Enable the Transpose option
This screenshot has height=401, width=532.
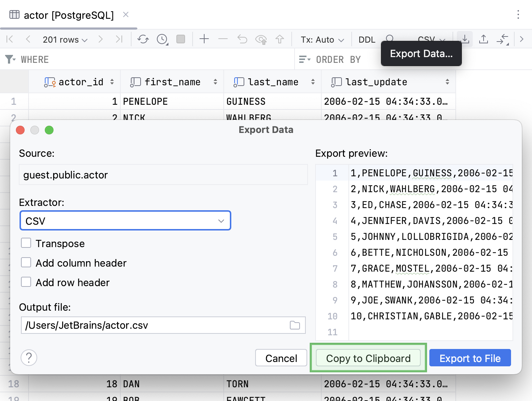coord(26,243)
